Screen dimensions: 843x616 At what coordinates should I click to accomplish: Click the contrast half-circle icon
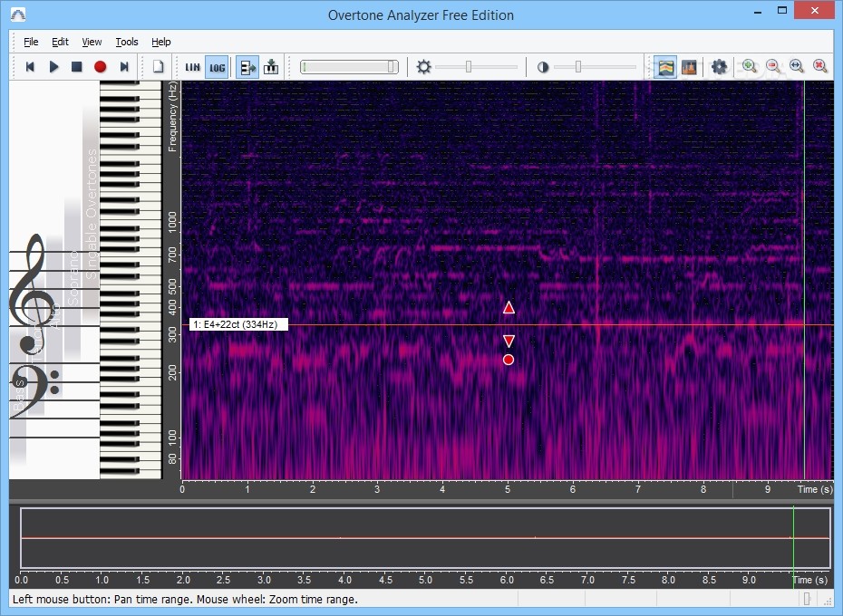543,67
